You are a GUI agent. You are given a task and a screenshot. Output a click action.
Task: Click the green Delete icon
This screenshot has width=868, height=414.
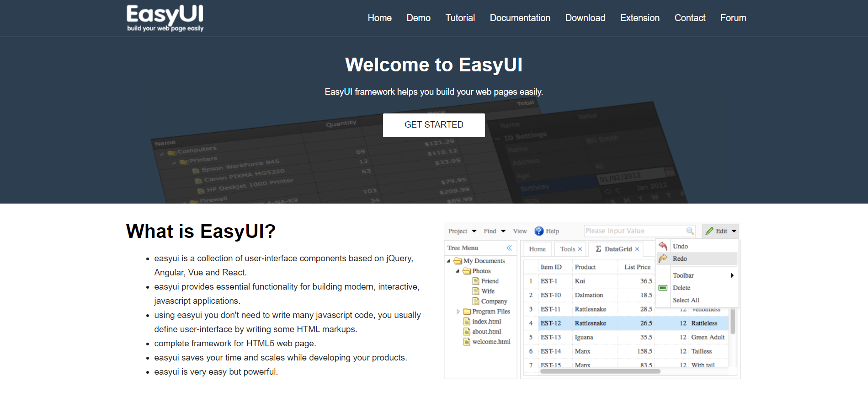663,288
